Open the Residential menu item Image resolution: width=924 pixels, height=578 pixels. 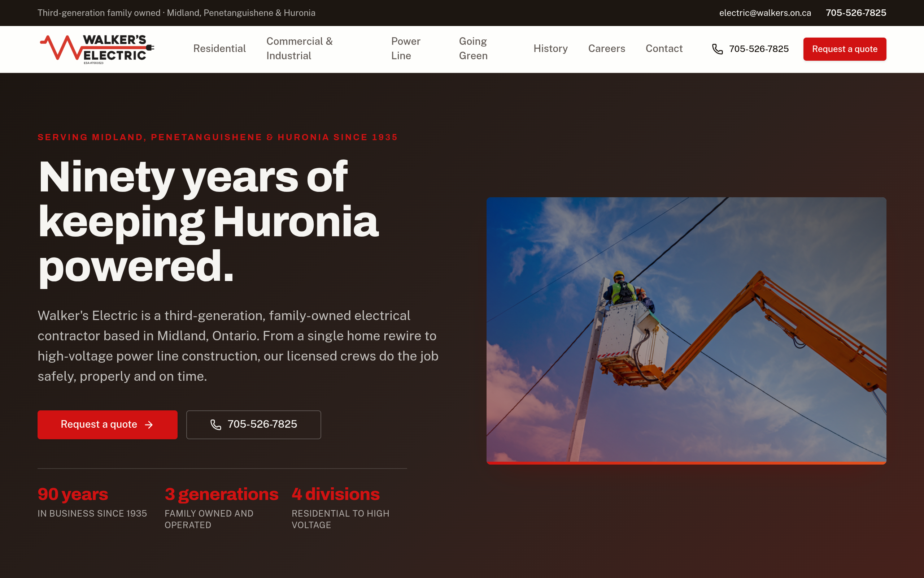tap(219, 48)
